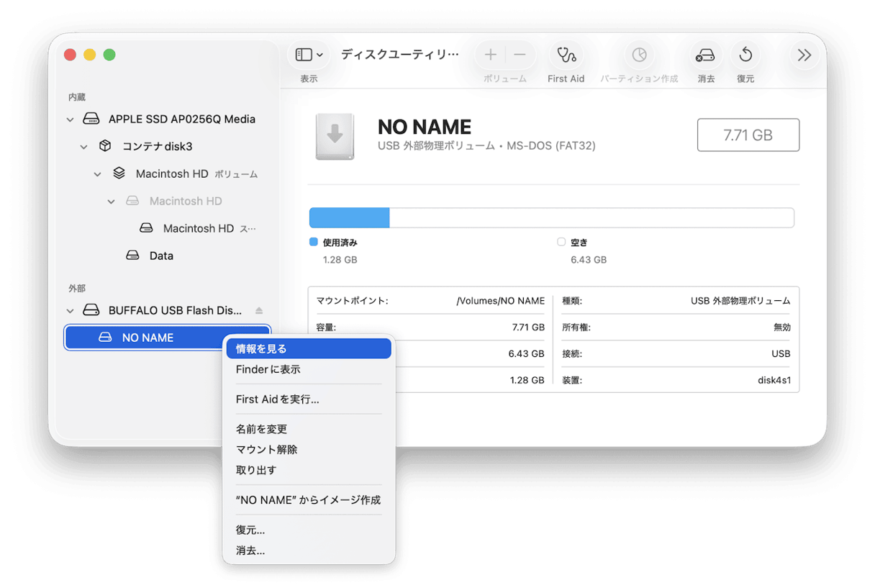
Task: Open the sidebar view options button
Action: click(309, 55)
